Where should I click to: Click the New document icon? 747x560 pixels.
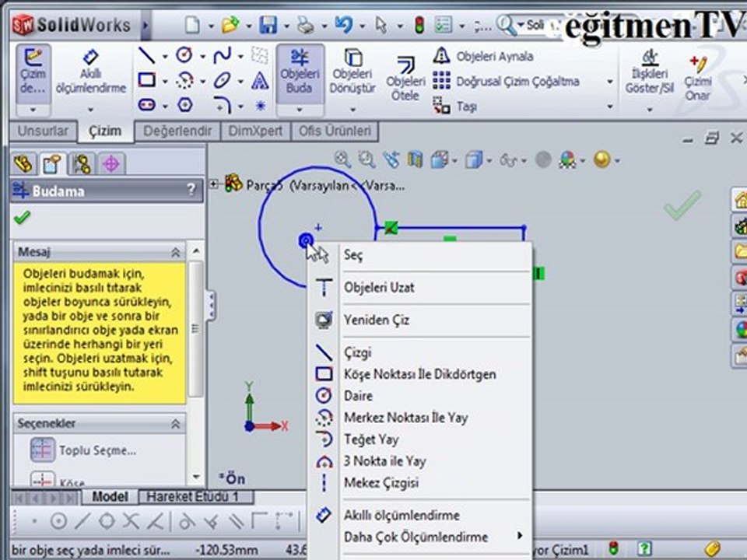192,25
